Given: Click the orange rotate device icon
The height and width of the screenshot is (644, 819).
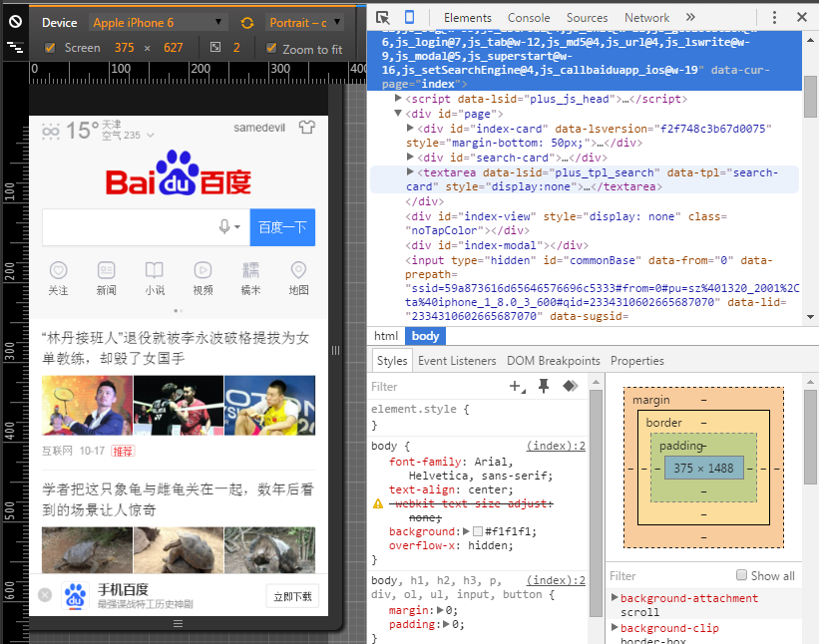Looking at the screenshot, I should pos(247,23).
